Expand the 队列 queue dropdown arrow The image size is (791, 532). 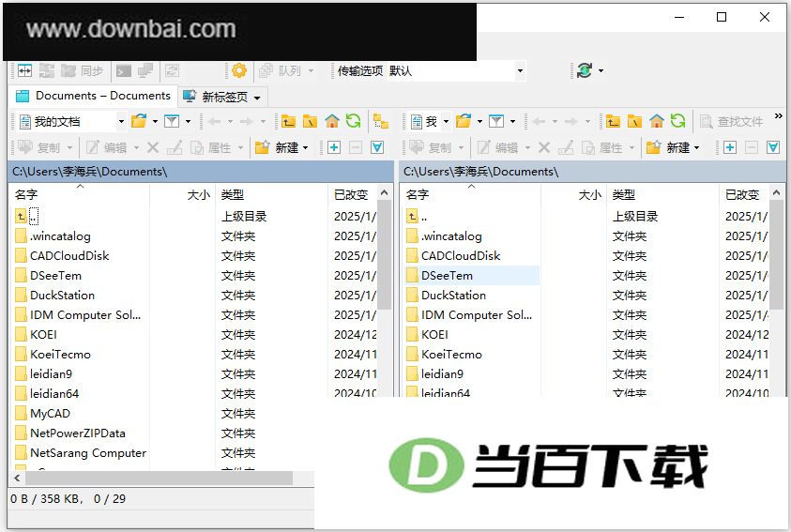pos(311,71)
